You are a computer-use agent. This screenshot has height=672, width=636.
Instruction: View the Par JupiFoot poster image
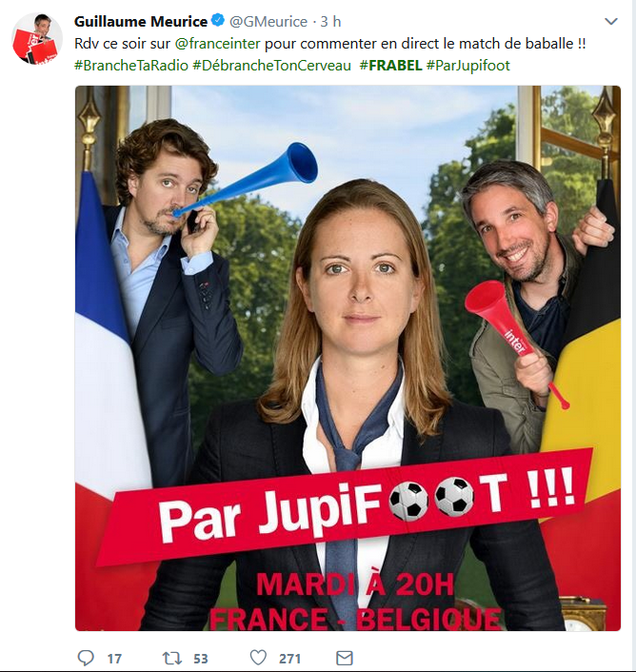pyautogui.click(x=348, y=358)
